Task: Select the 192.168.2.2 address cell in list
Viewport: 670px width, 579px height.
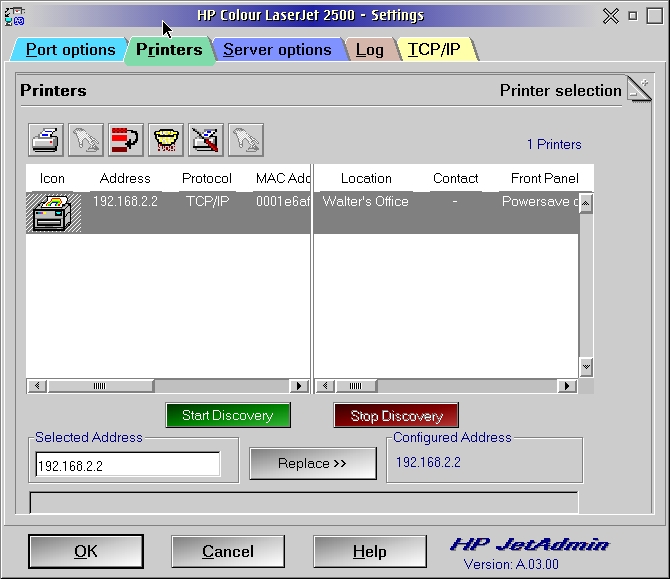Action: (125, 201)
